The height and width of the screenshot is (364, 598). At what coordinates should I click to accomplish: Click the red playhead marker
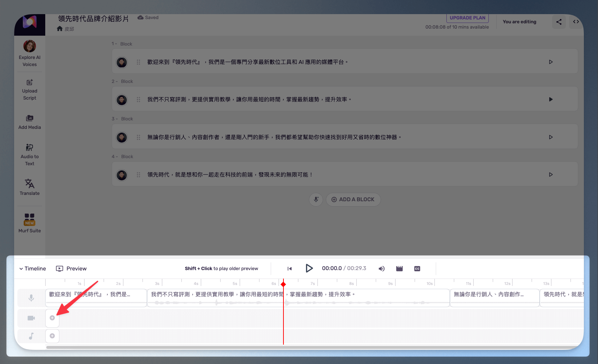[283, 284]
